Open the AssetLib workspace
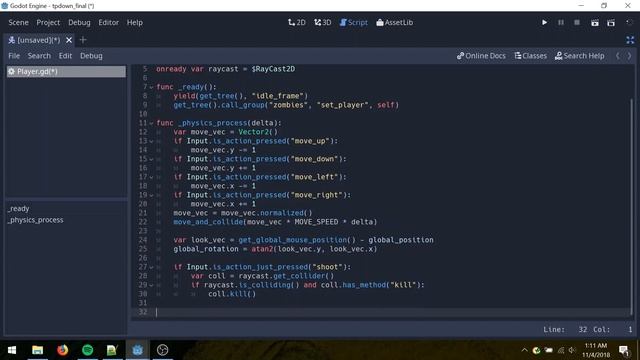640x360 pixels. pyautogui.click(x=394, y=22)
